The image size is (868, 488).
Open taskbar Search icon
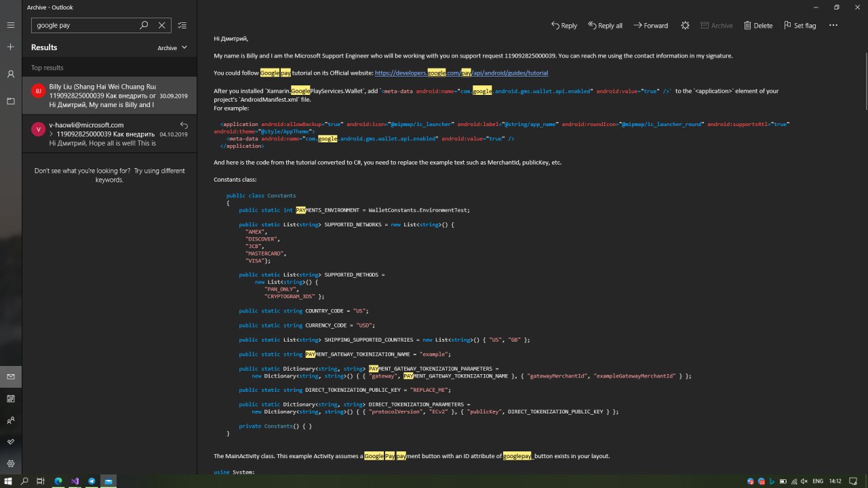click(24, 481)
